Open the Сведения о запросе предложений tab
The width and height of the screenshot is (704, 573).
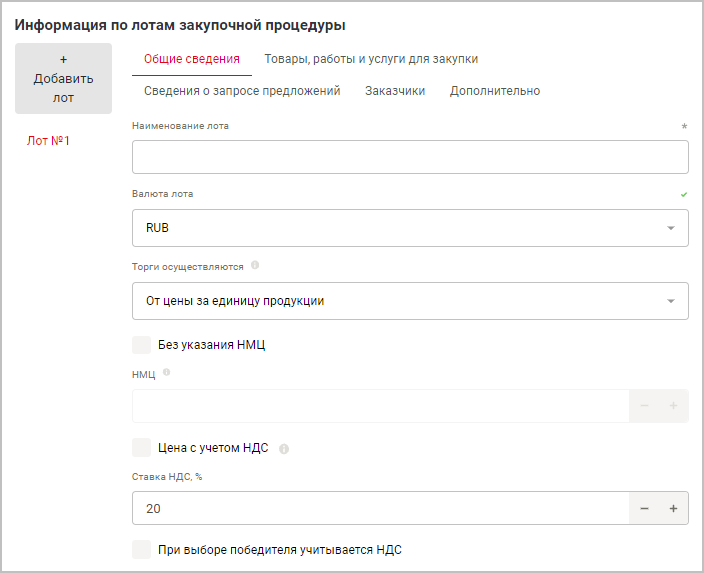coord(242,91)
